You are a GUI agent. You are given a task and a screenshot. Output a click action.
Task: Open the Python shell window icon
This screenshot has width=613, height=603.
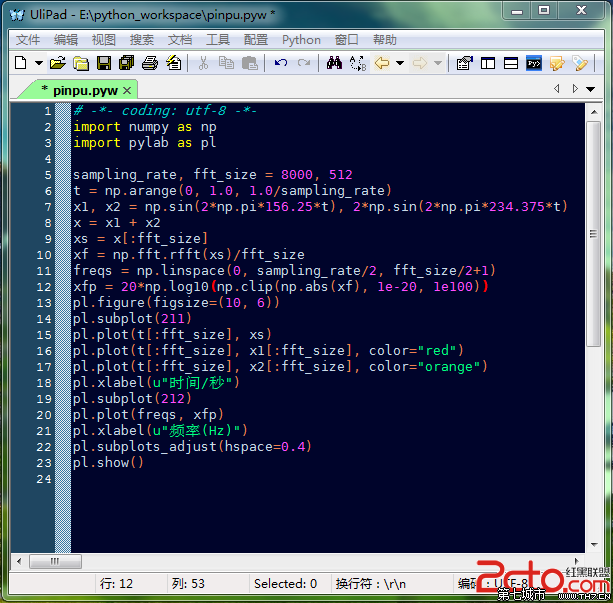pyautogui.click(x=535, y=63)
